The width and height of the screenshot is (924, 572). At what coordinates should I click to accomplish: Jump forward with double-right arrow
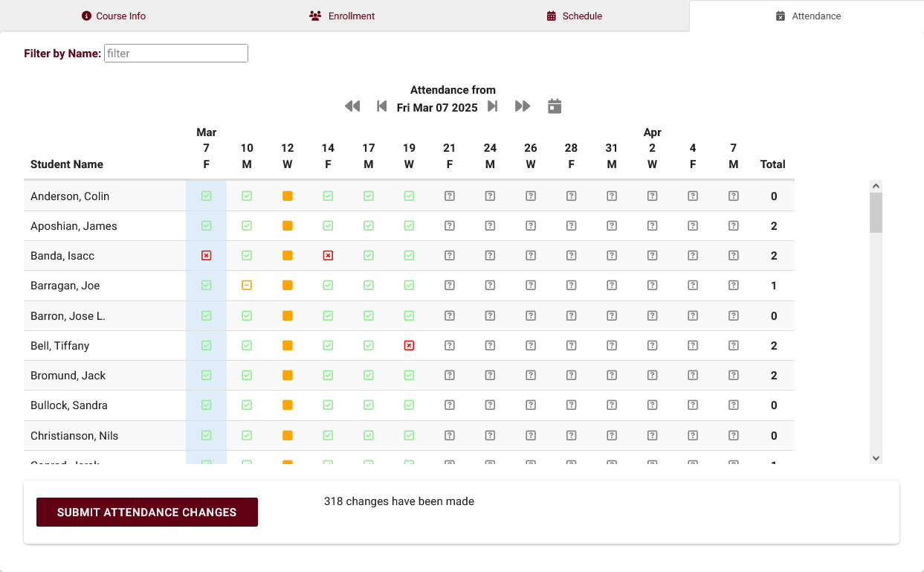point(523,106)
